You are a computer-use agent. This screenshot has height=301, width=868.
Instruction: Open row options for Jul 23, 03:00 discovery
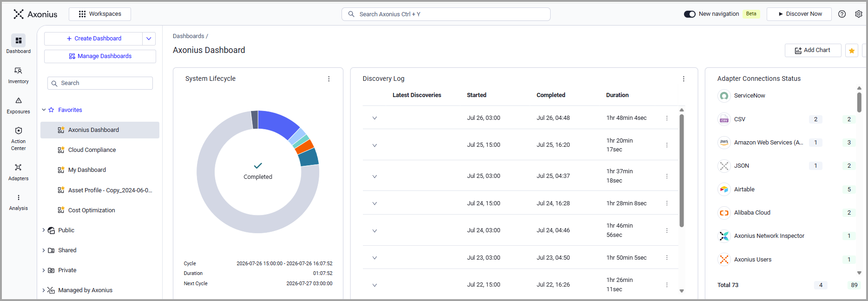(667, 257)
